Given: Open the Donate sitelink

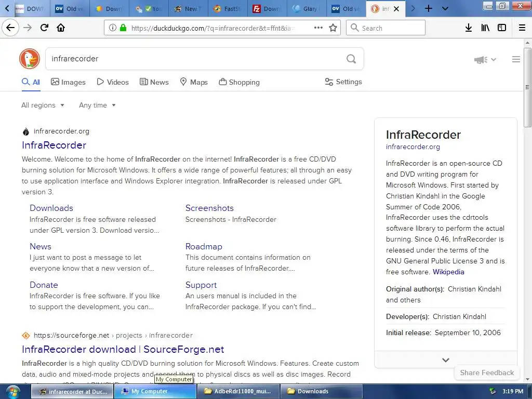Looking at the screenshot, I should (x=44, y=285).
